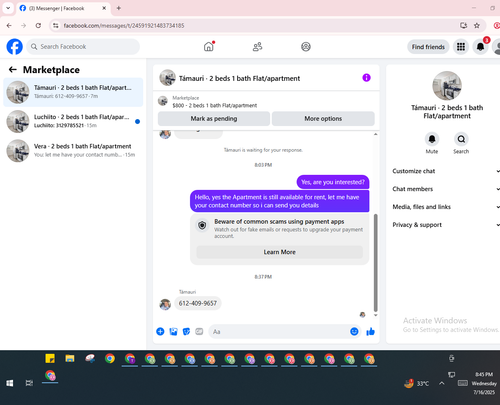Click Mark as pending button

pos(214,119)
